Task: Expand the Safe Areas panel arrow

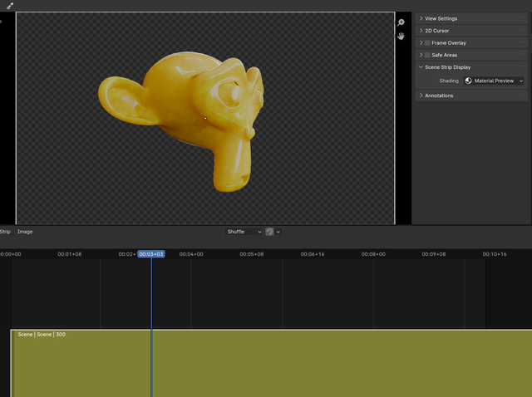Action: click(x=421, y=55)
